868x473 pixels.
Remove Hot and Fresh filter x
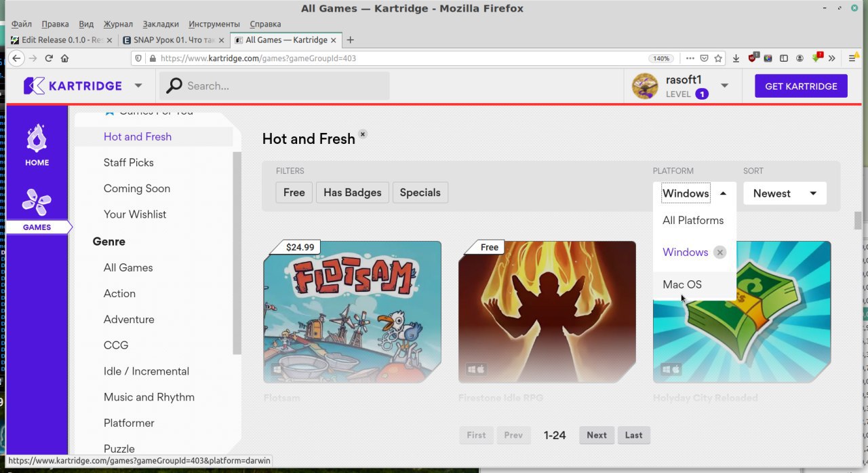pos(363,134)
